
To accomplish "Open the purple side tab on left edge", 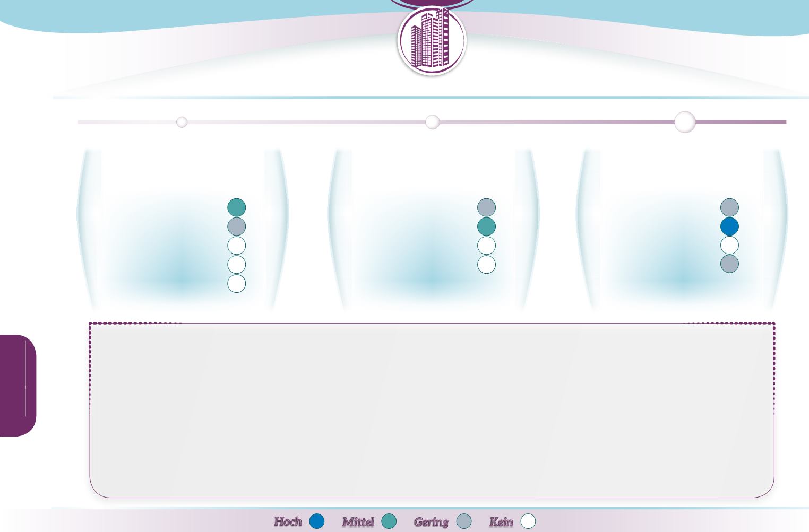I will (x=18, y=386).
